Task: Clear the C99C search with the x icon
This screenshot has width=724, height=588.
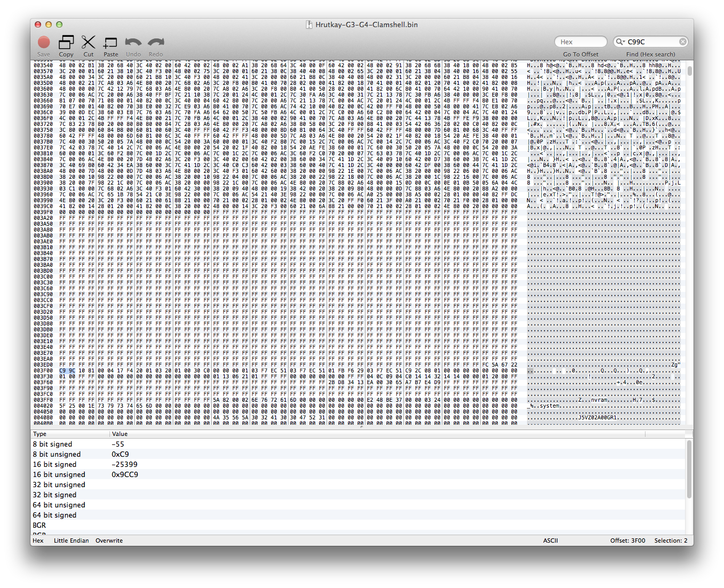Action: pos(683,42)
